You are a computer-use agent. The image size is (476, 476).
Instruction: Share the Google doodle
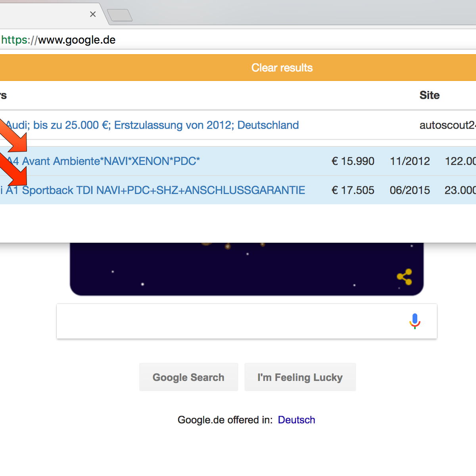pos(405,277)
